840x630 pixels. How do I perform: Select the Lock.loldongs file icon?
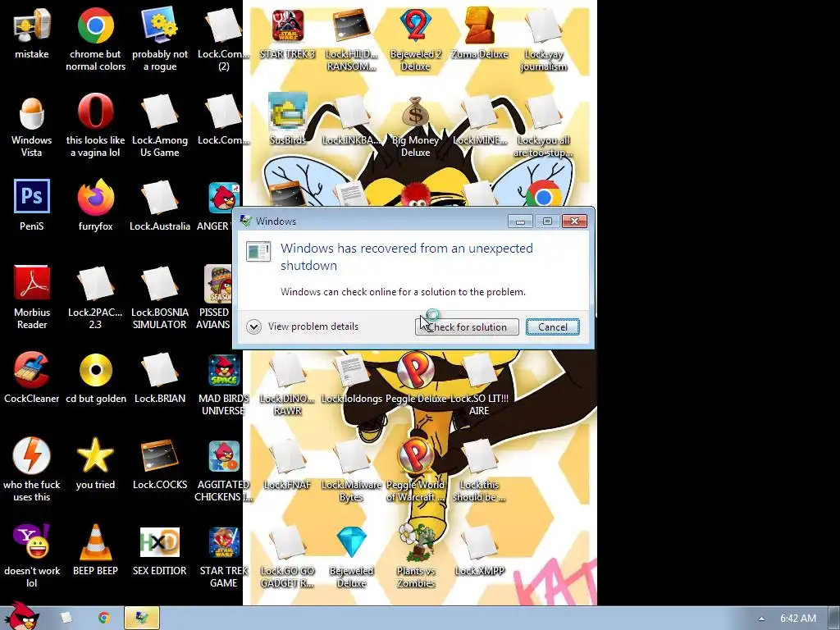pos(351,370)
